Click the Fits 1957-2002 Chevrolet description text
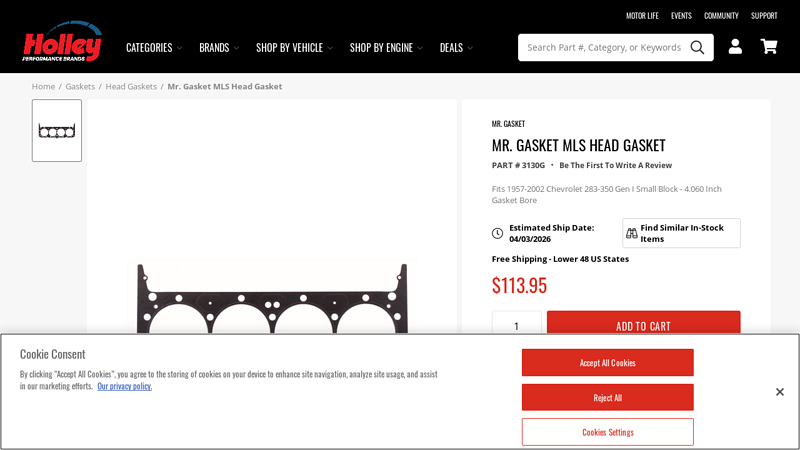Viewport: 800px width, 450px height. click(607, 194)
